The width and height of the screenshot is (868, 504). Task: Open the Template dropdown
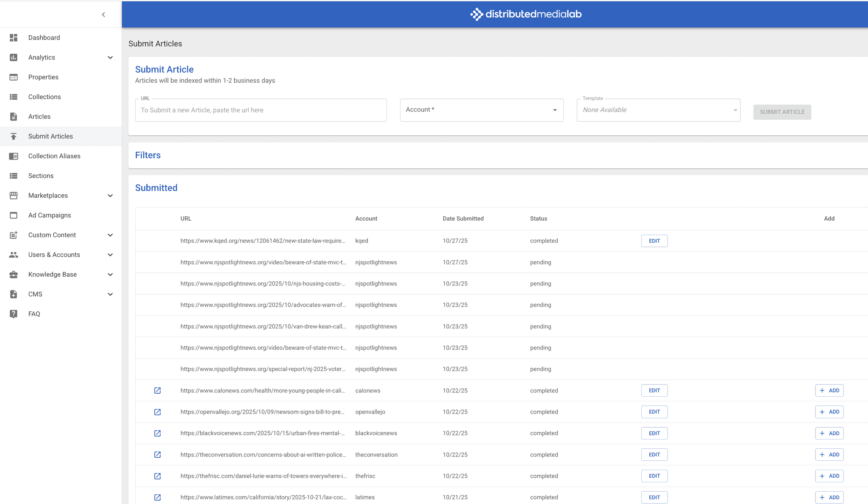click(x=658, y=110)
